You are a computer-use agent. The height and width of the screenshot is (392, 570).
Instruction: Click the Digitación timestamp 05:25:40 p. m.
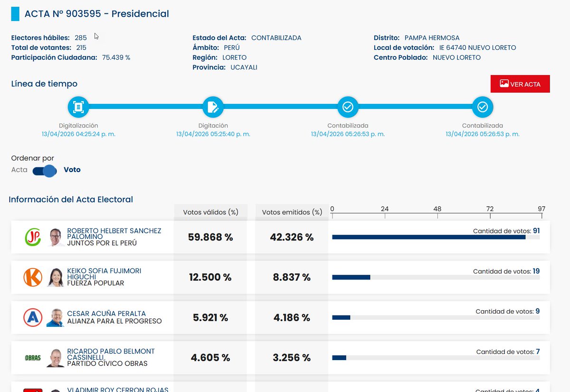[x=213, y=134]
